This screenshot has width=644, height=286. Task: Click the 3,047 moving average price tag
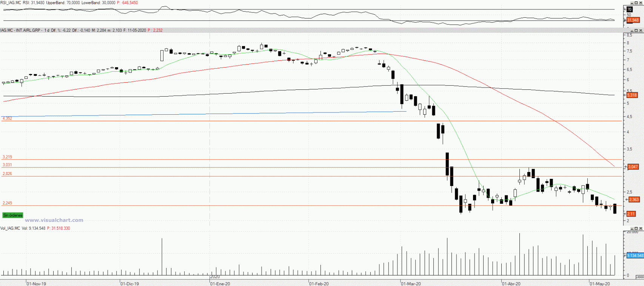point(633,167)
